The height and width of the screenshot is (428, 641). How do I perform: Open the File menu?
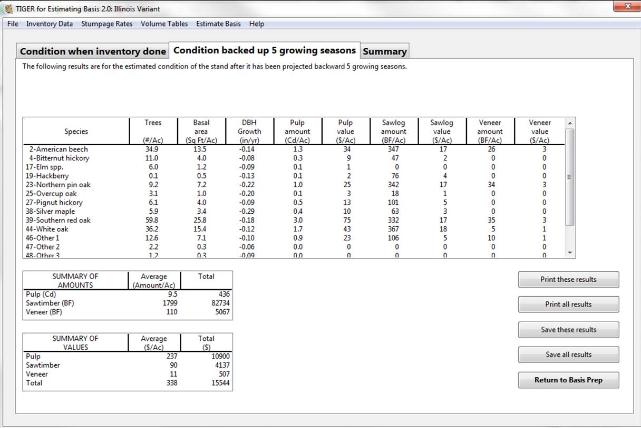pyautogui.click(x=13, y=23)
